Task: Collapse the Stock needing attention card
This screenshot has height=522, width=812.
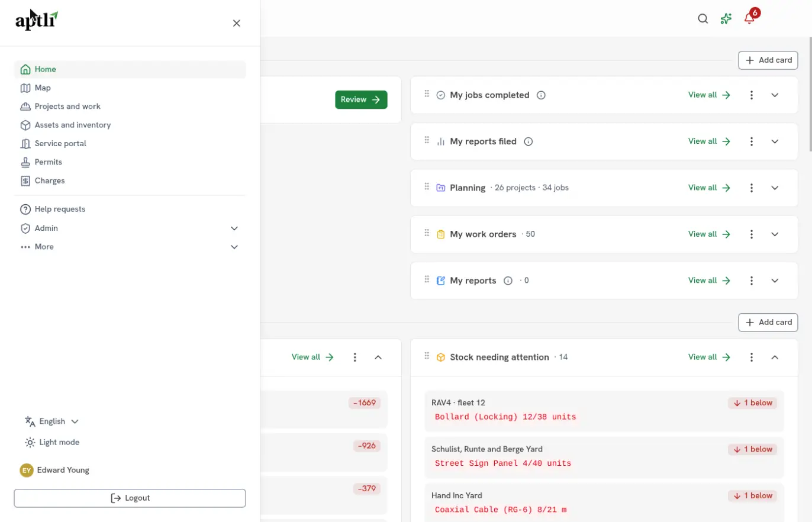Action: (775, 357)
